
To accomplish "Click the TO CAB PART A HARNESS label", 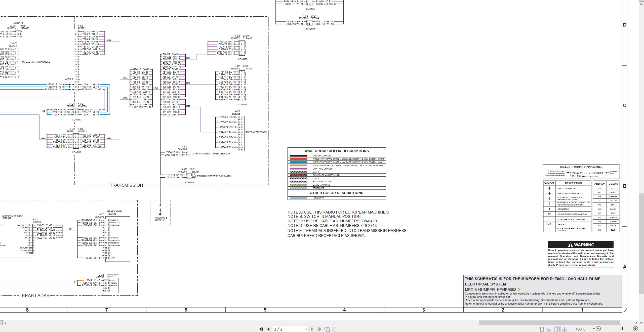I will click(x=36, y=62).
